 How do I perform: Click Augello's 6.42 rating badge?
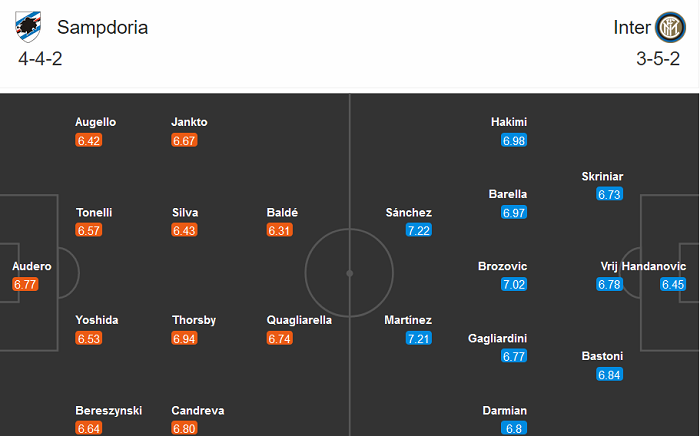[89, 141]
